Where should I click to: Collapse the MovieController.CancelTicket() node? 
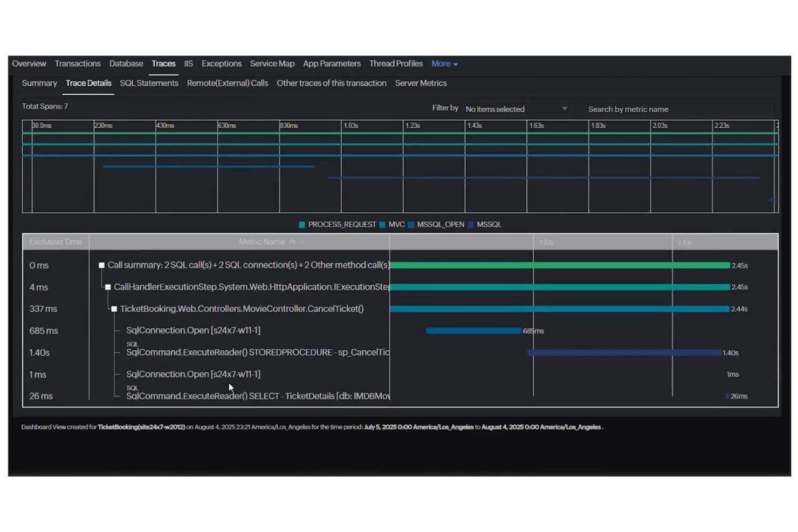114,309
